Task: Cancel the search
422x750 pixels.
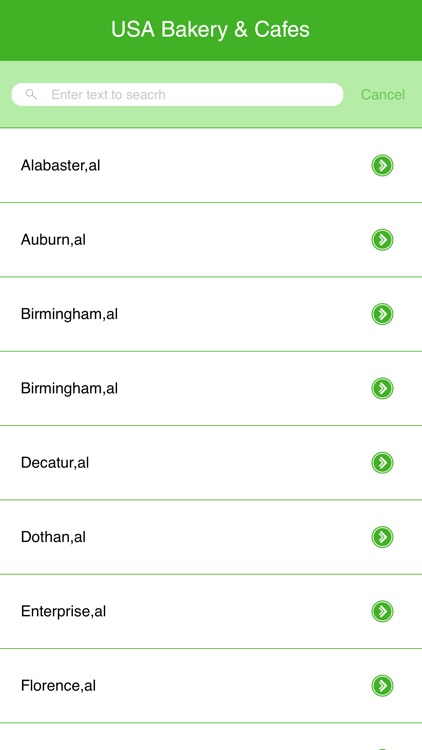Action: (383, 95)
